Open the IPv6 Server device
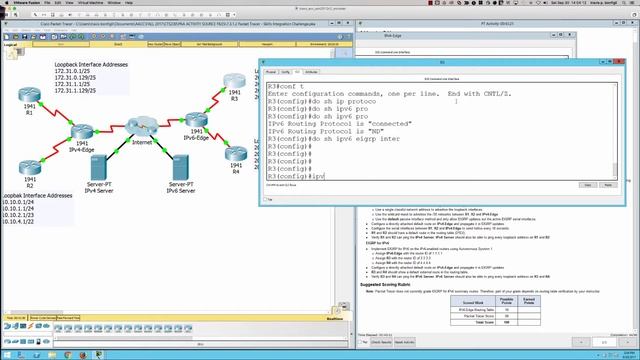This screenshot has width=640, height=360. [x=180, y=167]
